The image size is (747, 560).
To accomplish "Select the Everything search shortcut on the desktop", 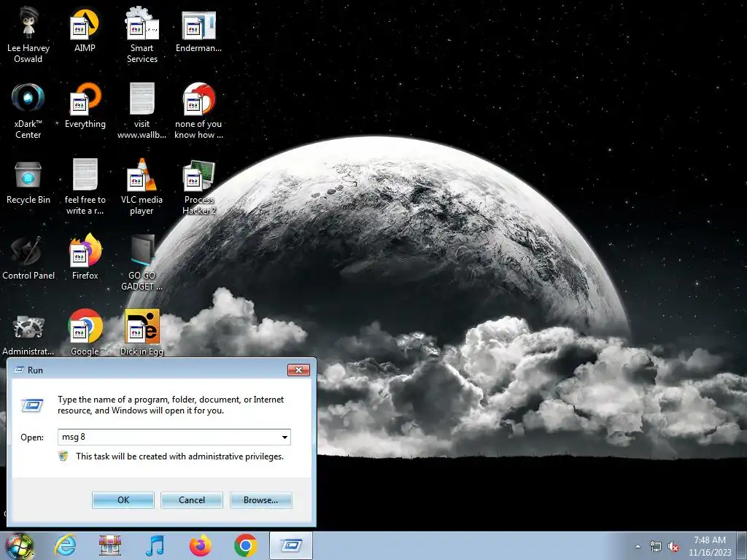I will pyautogui.click(x=85, y=106).
